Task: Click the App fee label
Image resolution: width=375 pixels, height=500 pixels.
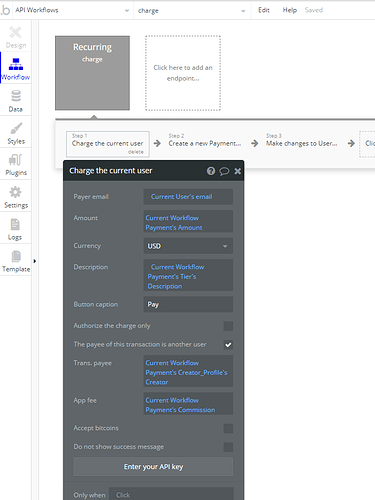Action: coord(85,400)
